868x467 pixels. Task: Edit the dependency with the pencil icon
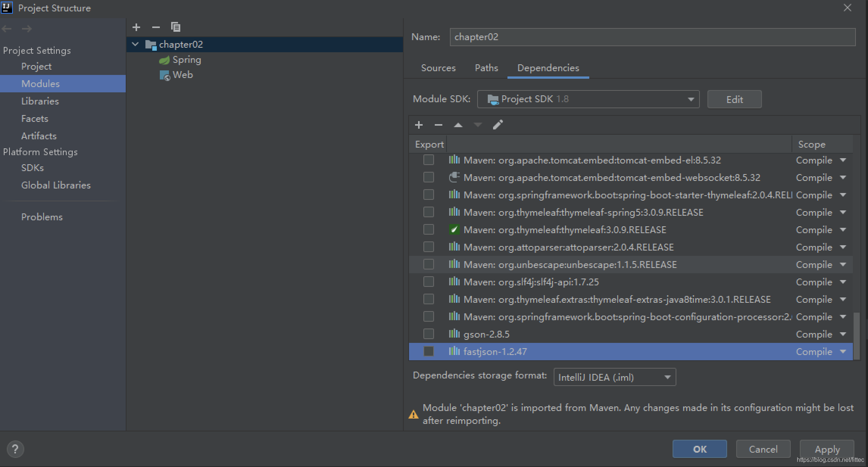click(x=498, y=125)
